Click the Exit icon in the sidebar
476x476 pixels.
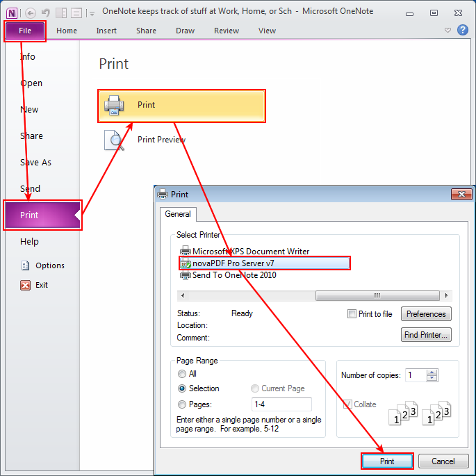point(25,285)
